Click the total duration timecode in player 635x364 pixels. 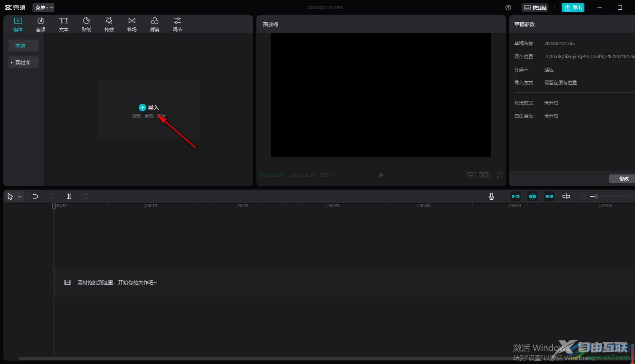pos(302,175)
